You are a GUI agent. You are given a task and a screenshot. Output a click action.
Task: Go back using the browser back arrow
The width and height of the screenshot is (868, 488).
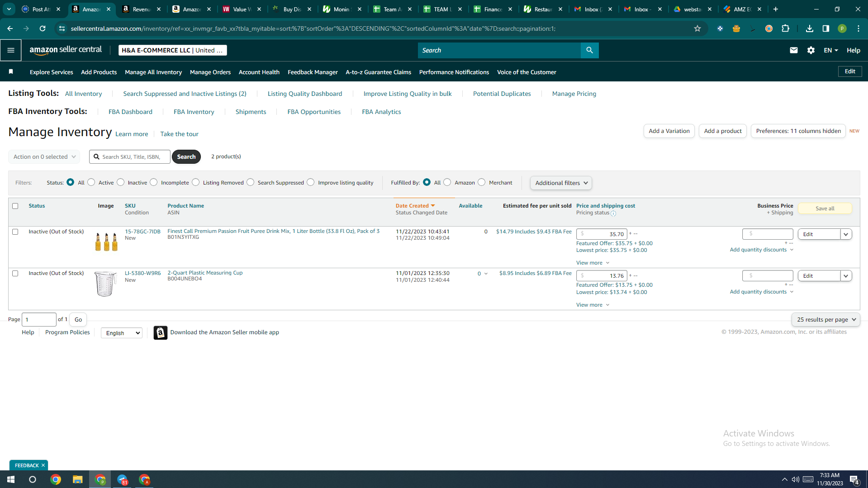coord(10,28)
